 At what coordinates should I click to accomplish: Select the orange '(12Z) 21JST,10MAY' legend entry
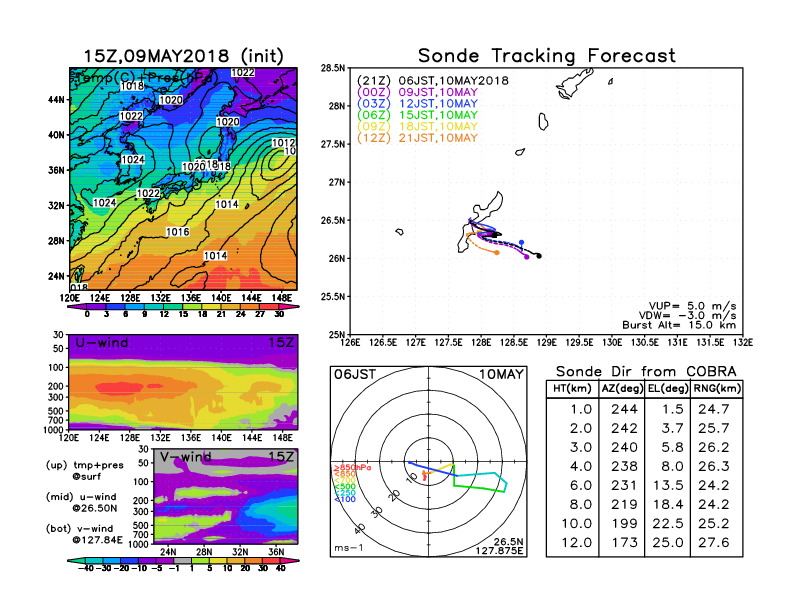[x=417, y=138]
